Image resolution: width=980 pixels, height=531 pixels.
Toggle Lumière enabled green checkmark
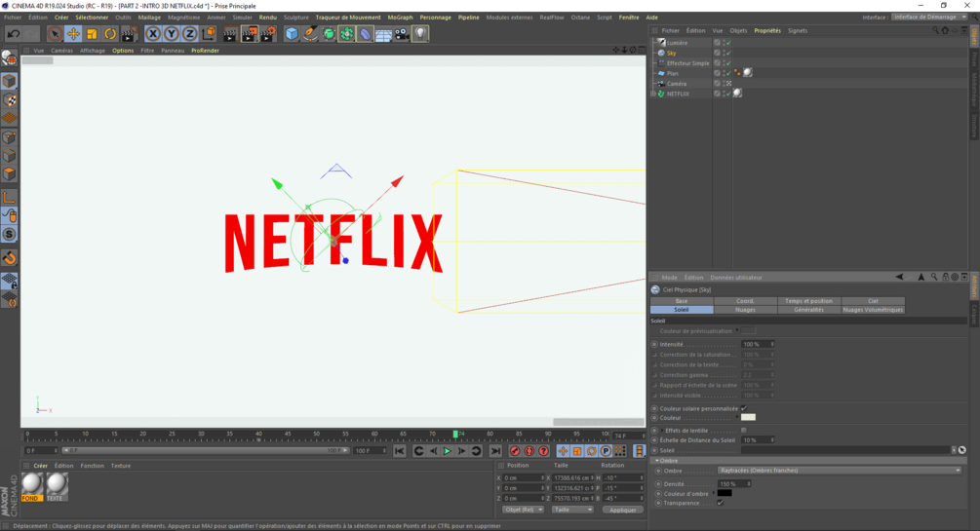728,43
